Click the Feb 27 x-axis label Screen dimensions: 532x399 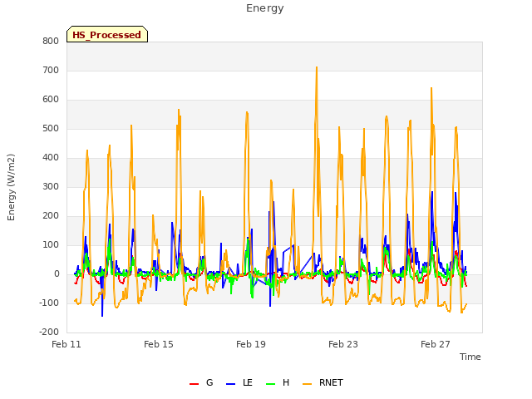click(436, 344)
